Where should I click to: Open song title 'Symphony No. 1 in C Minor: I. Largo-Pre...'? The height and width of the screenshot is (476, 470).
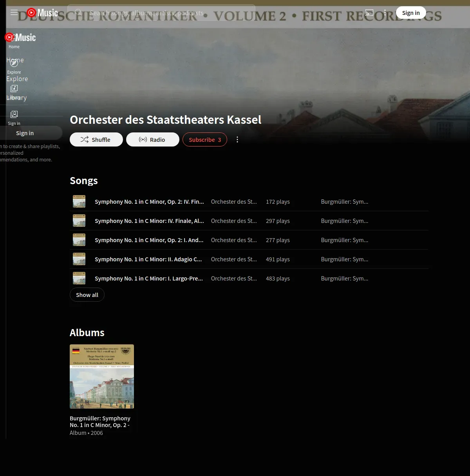tap(149, 279)
